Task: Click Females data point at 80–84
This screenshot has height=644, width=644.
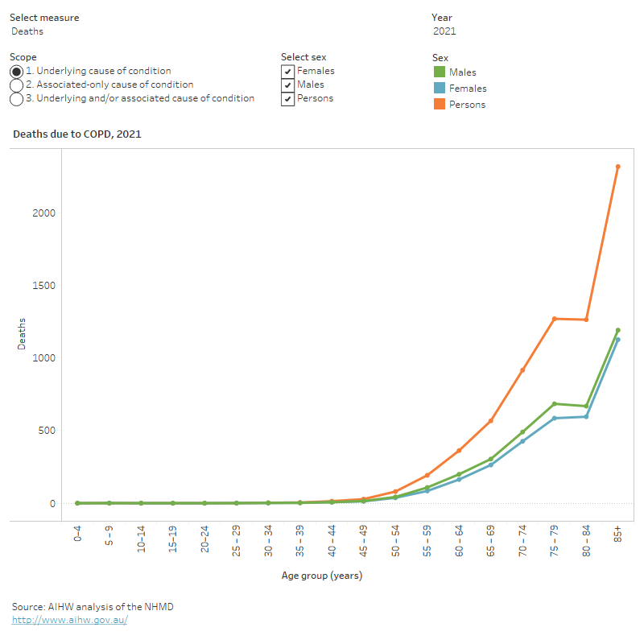Action: point(586,416)
